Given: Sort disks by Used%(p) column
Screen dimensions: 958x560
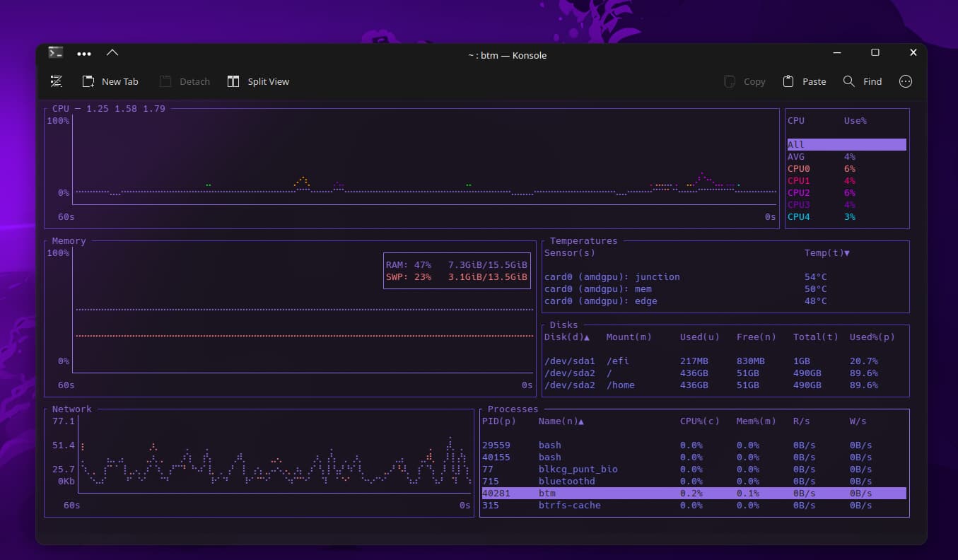Looking at the screenshot, I should point(872,337).
